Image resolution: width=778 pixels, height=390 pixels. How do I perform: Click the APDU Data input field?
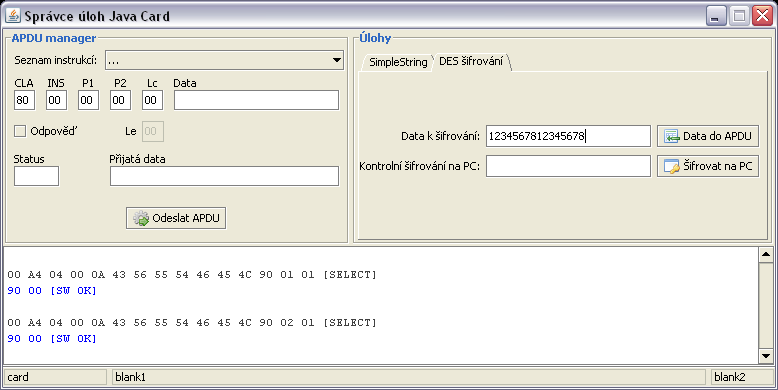tap(257, 100)
